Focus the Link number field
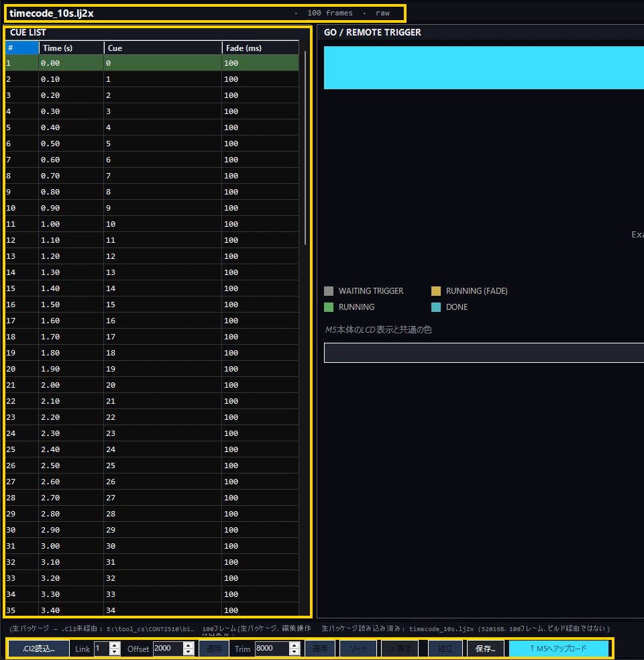Viewport: 644px width, 660px height. coord(102,649)
